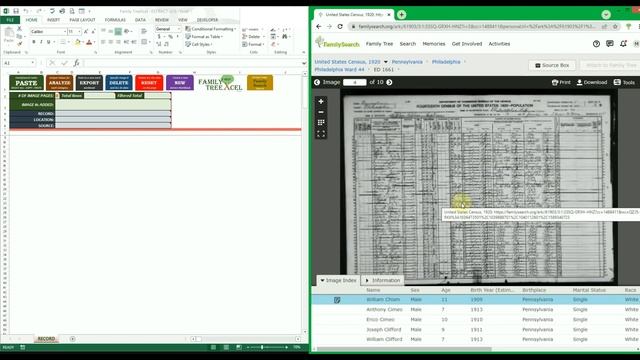Switch to the INSERT ribbon tab
Image resolution: width=640 pixels, height=360 pixels.
coord(53,20)
